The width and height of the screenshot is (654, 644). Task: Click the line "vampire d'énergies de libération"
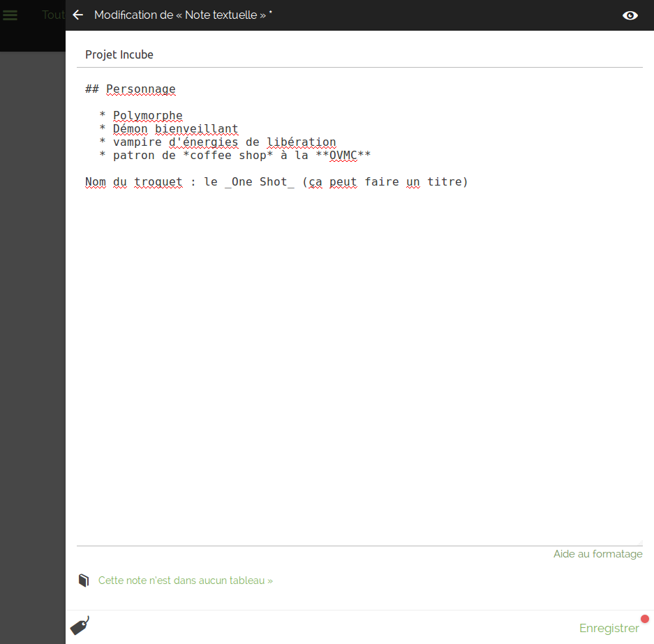coord(224,142)
